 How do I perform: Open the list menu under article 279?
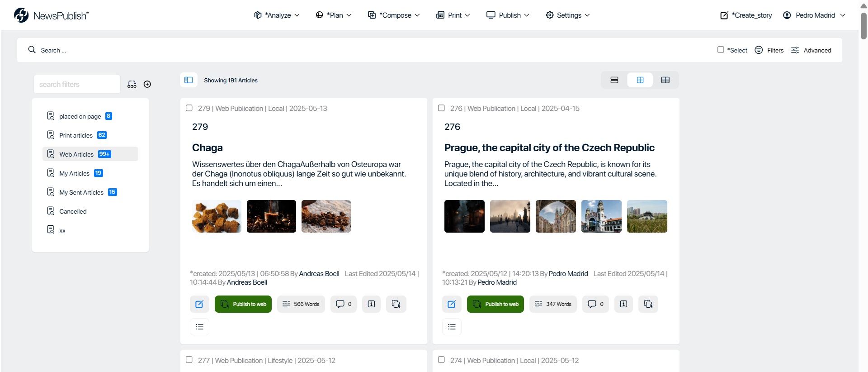point(199,327)
